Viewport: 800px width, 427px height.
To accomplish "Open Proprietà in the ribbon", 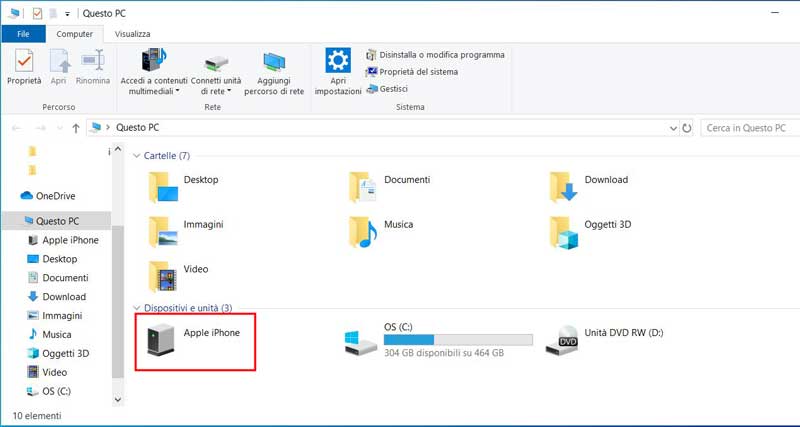I will 24,67.
